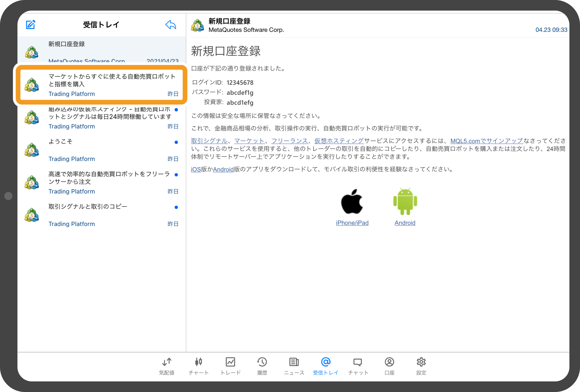Follow the 取引シグナル link
The height and width of the screenshot is (392, 580).
209,141
